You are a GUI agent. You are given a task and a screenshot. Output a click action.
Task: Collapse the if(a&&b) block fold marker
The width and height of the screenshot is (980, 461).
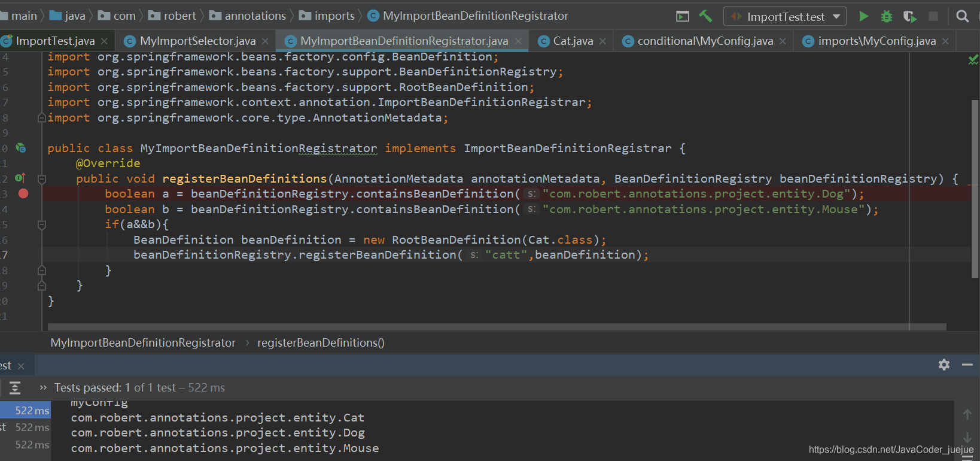coord(42,225)
